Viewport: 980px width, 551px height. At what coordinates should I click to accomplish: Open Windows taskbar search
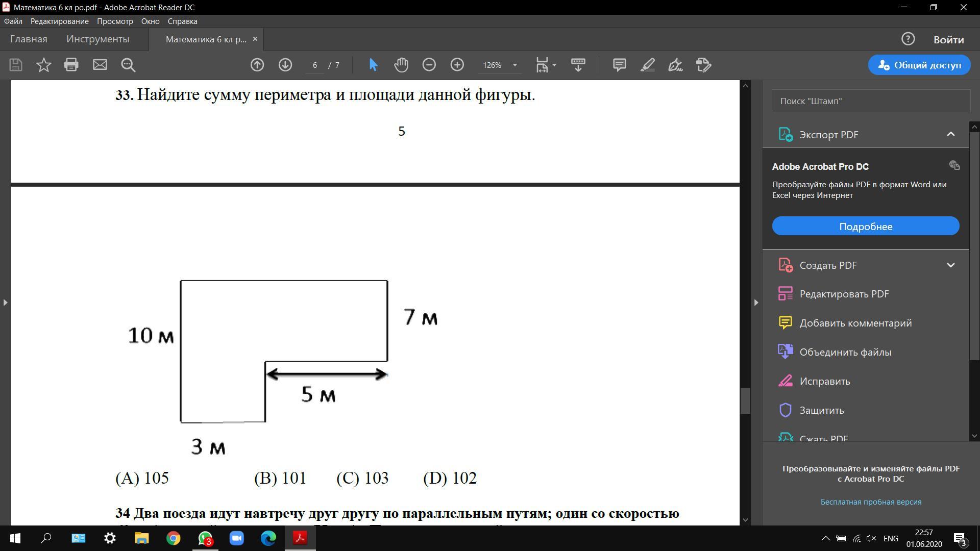tap(46, 538)
